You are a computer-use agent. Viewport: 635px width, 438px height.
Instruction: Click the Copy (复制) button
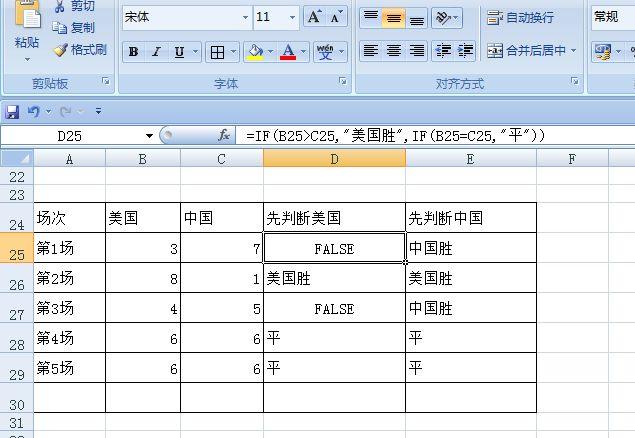74,28
